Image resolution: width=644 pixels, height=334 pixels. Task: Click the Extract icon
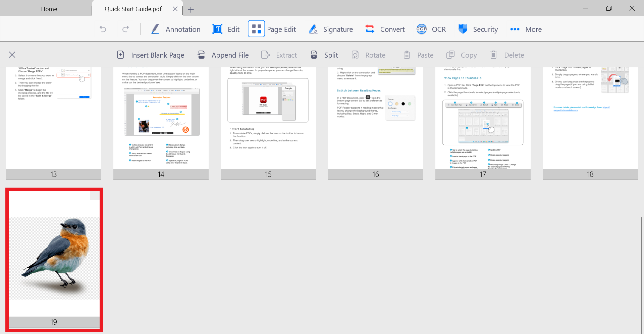(x=266, y=55)
